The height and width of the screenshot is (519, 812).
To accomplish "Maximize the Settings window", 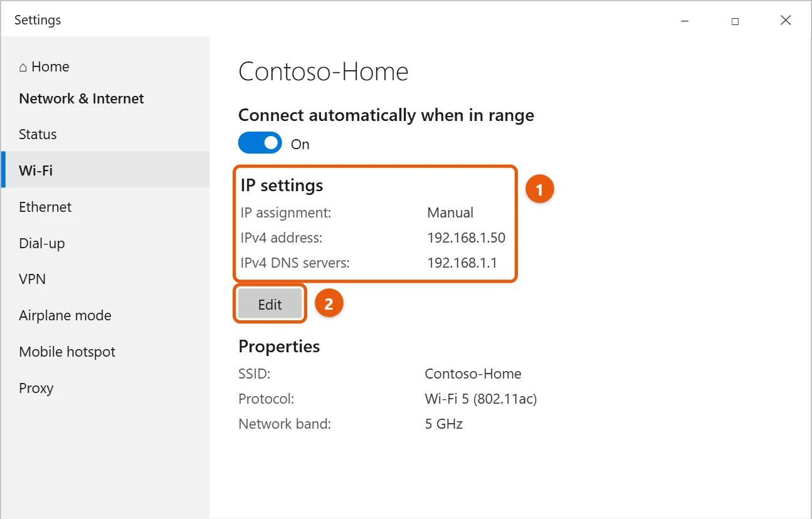I will click(x=735, y=21).
